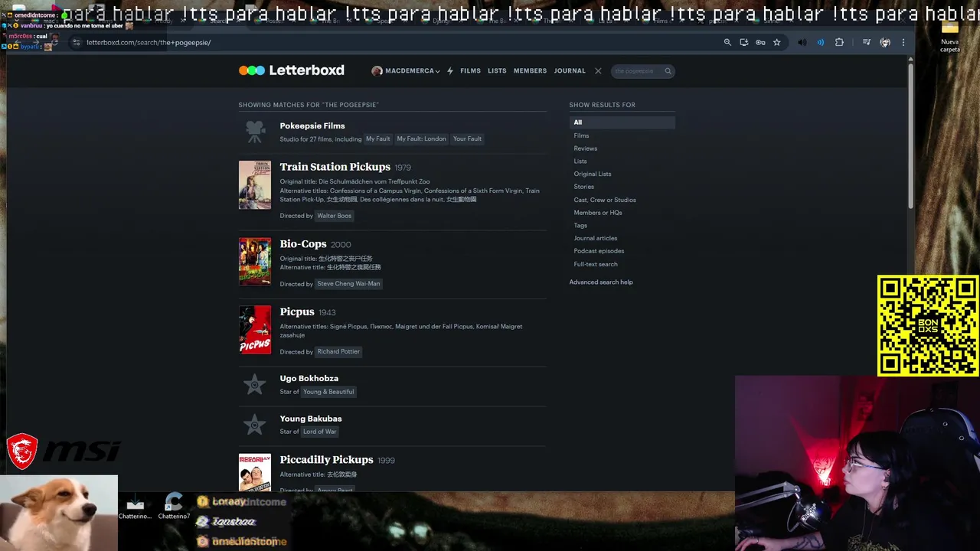The width and height of the screenshot is (980, 551).
Task: Open director Walter Boos
Action: 334,216
